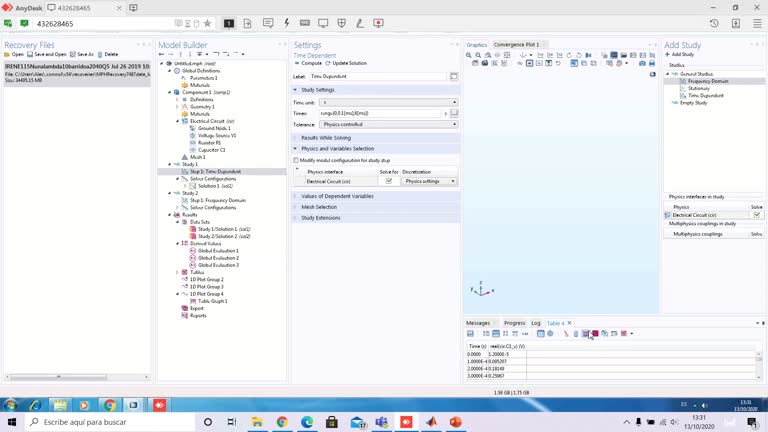Open PowerPoint from the taskbar
This screenshot has width=768, height=432.
click(x=456, y=422)
